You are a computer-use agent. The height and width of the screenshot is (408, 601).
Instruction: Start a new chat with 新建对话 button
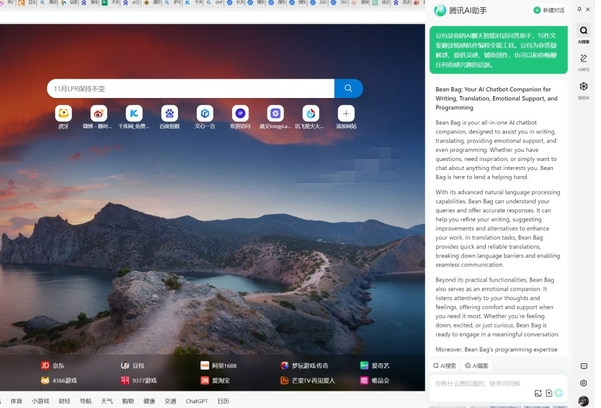(x=549, y=10)
